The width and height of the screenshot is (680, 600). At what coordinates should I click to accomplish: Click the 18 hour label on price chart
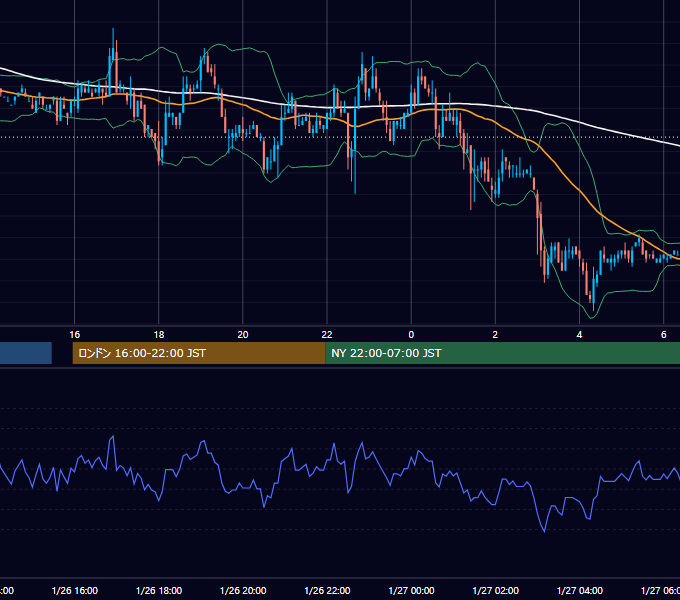coord(159,335)
